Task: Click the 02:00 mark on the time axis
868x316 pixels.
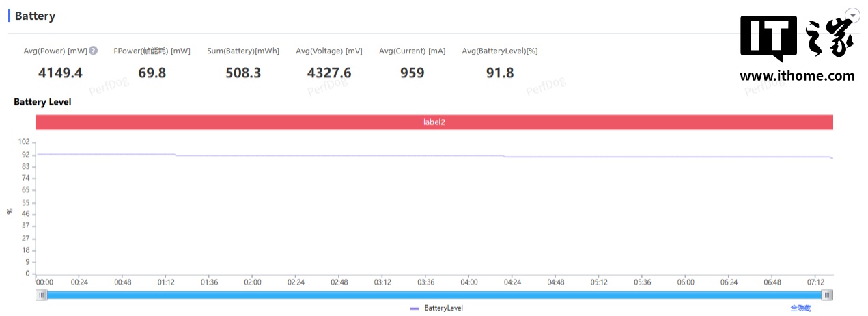Action: pos(253,282)
